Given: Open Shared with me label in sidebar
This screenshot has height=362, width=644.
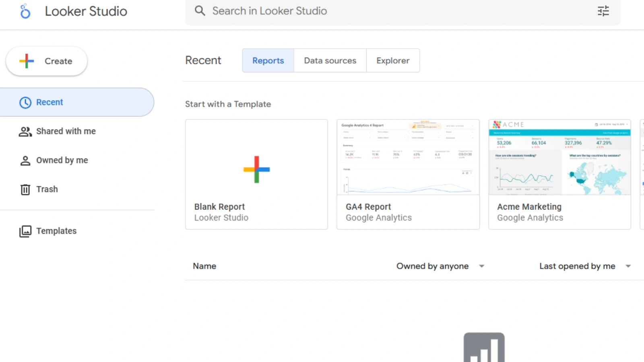Looking at the screenshot, I should click(66, 132).
